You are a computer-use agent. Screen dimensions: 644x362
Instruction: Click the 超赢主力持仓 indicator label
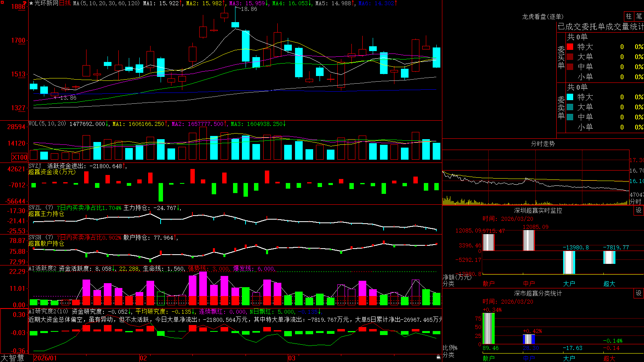pyautogui.click(x=46, y=214)
